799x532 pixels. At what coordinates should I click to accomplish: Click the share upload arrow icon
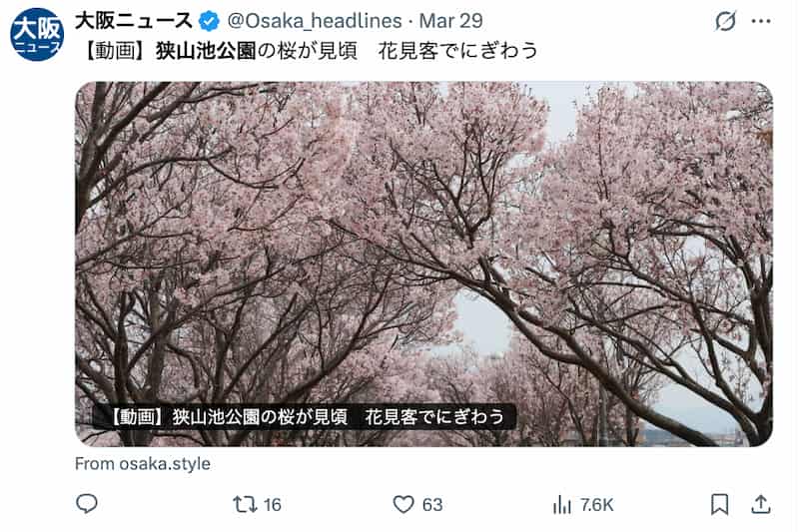[x=760, y=504]
